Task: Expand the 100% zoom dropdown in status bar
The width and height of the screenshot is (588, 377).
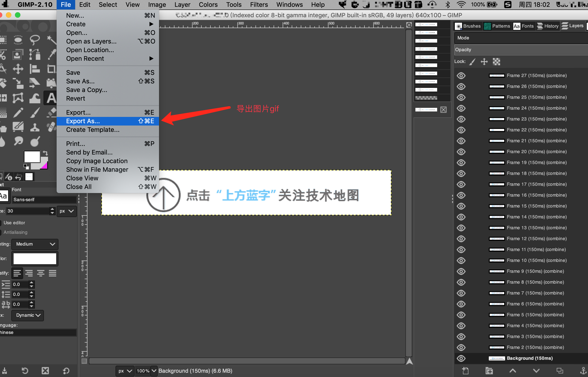Action: 154,371
